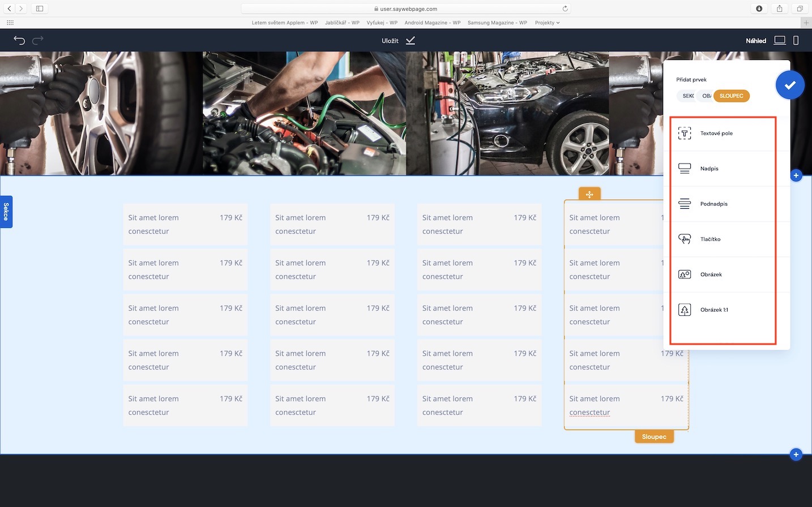
Task: Select the Obrázek 1:1 element icon
Action: pyautogui.click(x=685, y=310)
